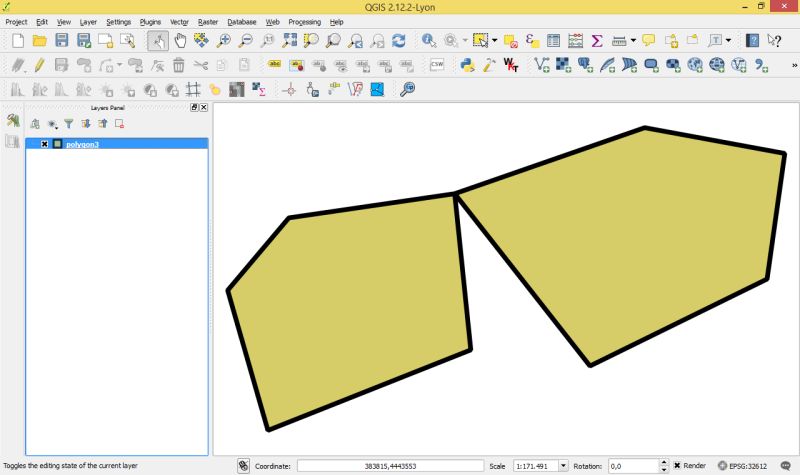Click the Refresh map icon
Screen dimensions: 800x475
399,40
